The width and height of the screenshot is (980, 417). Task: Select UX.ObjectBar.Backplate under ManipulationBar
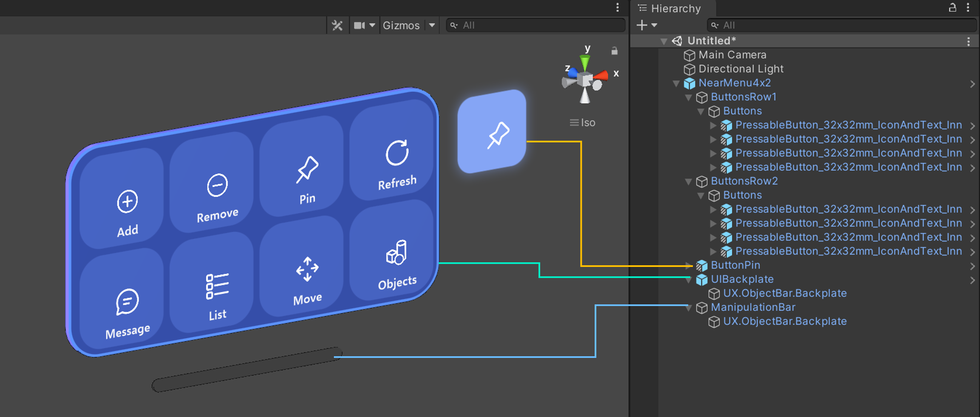pos(785,321)
